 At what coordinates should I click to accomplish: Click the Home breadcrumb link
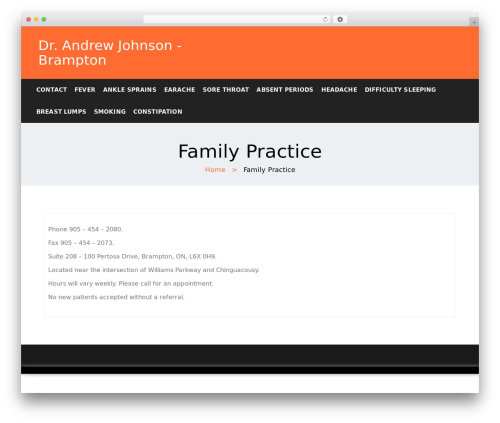coord(215,170)
